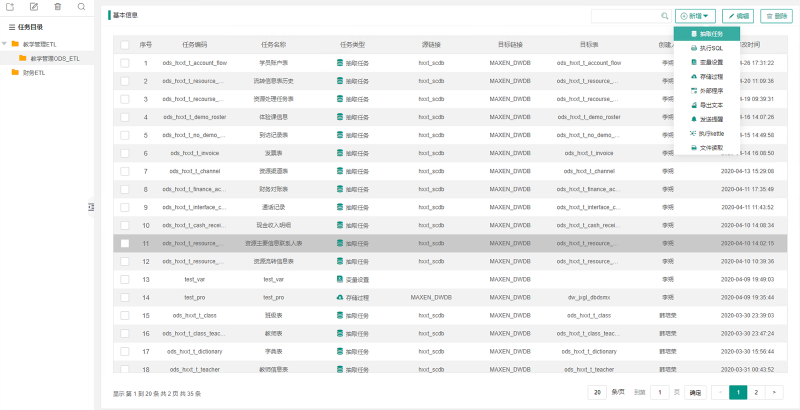The image size is (800, 410).
Task: Open the 20 per-page size selector
Action: coord(597,392)
